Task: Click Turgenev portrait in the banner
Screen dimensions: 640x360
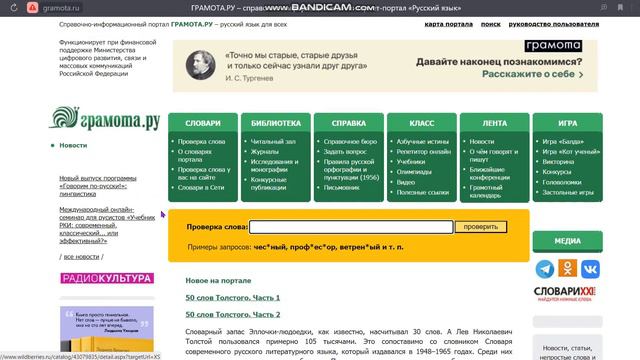Action: coord(200,65)
